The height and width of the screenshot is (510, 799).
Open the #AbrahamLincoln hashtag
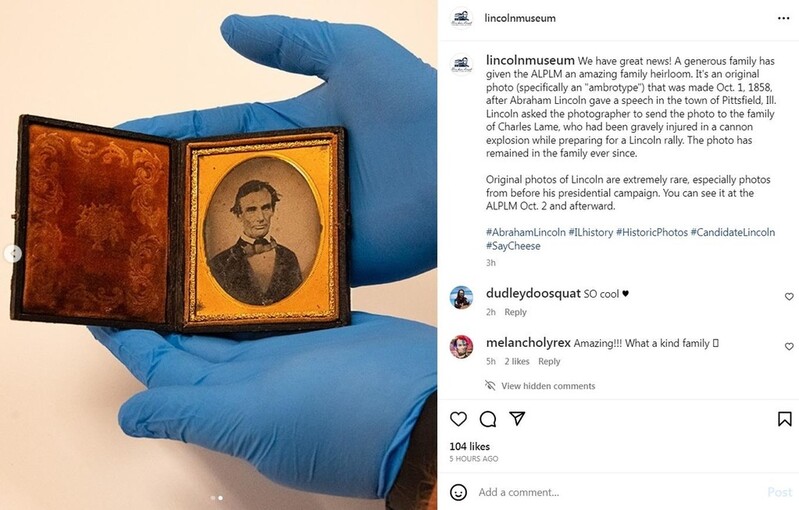pos(525,232)
